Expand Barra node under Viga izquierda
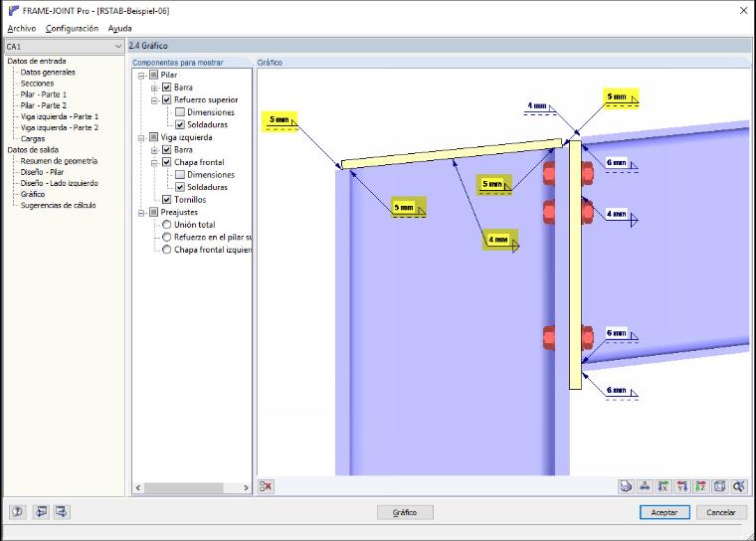 [154, 150]
